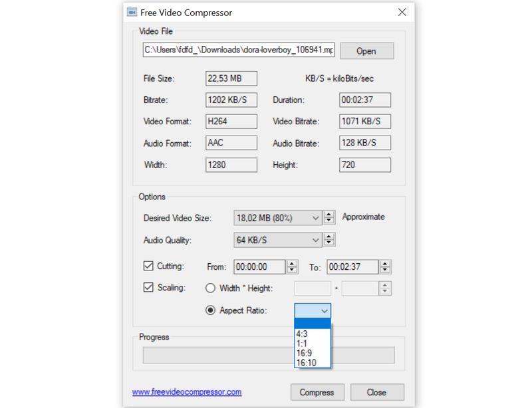This screenshot has width=532, height=408.
Task: Click the Approximate label
Action: [x=363, y=217]
